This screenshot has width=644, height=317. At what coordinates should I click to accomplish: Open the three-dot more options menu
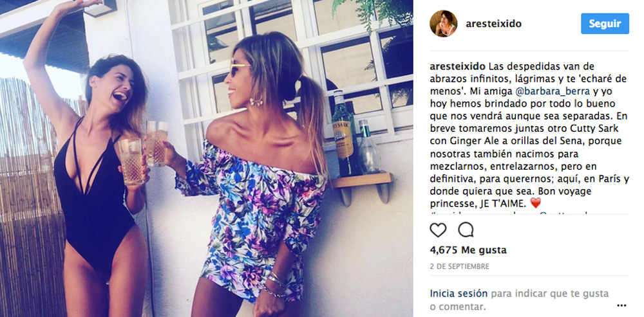click(x=622, y=305)
